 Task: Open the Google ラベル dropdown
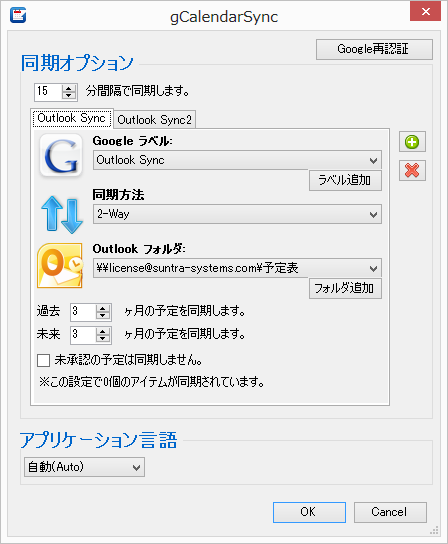coord(237,160)
